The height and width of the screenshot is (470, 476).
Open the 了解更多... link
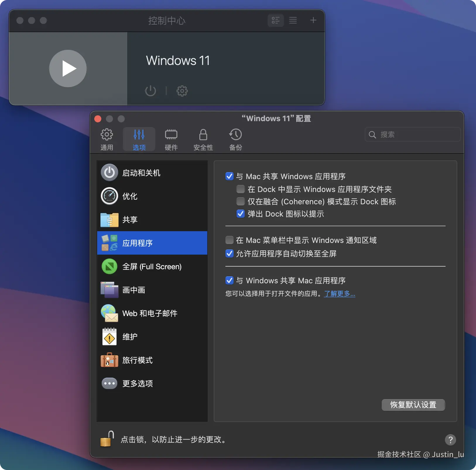[340, 294]
